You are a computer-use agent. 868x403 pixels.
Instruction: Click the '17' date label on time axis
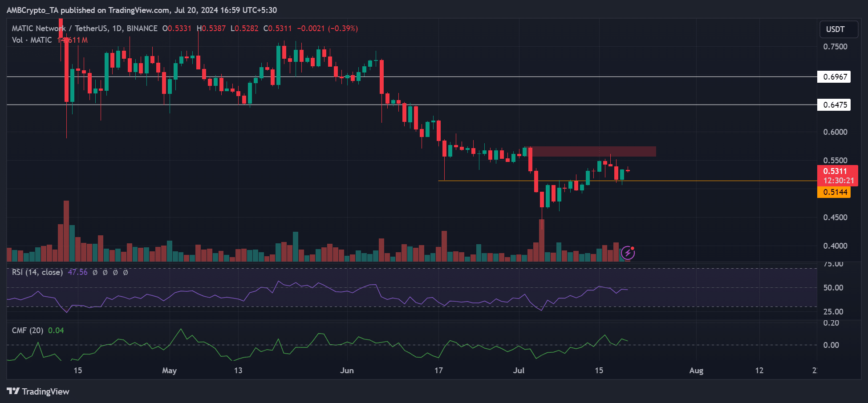(439, 371)
